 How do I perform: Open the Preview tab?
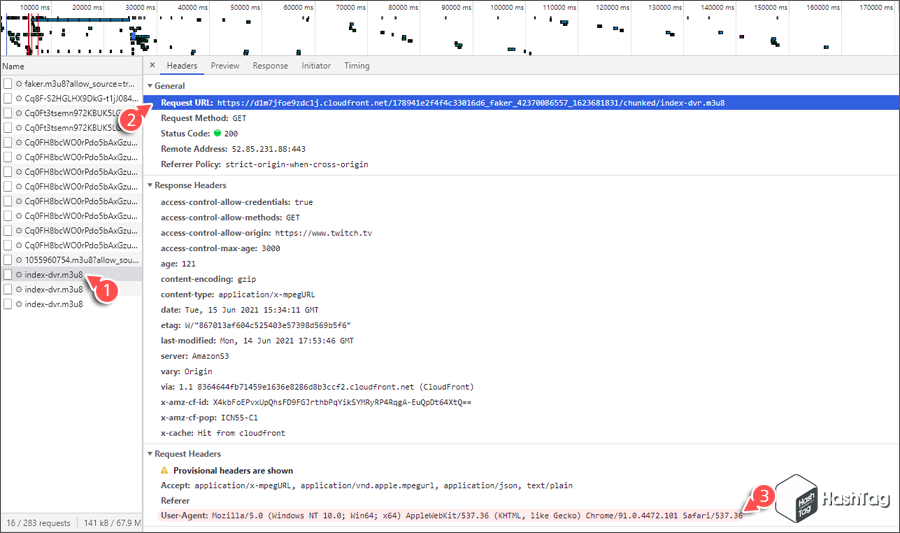225,65
